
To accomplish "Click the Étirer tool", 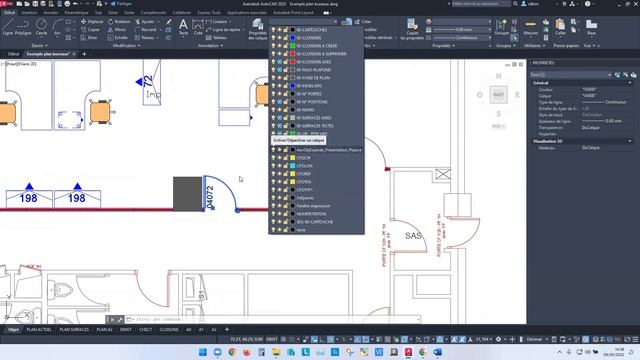I will click(89, 38).
